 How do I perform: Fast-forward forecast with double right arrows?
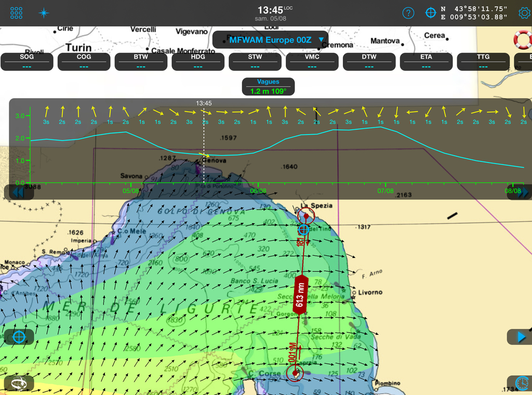pyautogui.click(x=522, y=192)
